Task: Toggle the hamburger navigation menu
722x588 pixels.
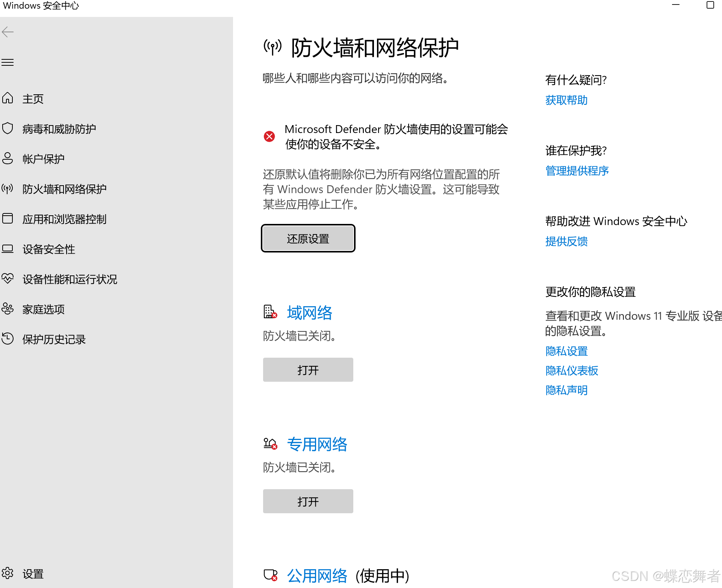Action: pos(8,62)
